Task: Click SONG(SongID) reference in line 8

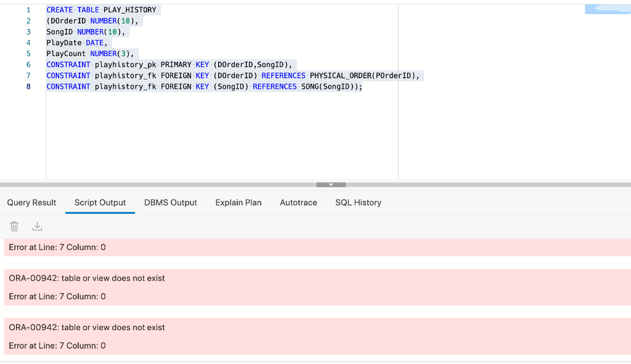Action: [329, 86]
